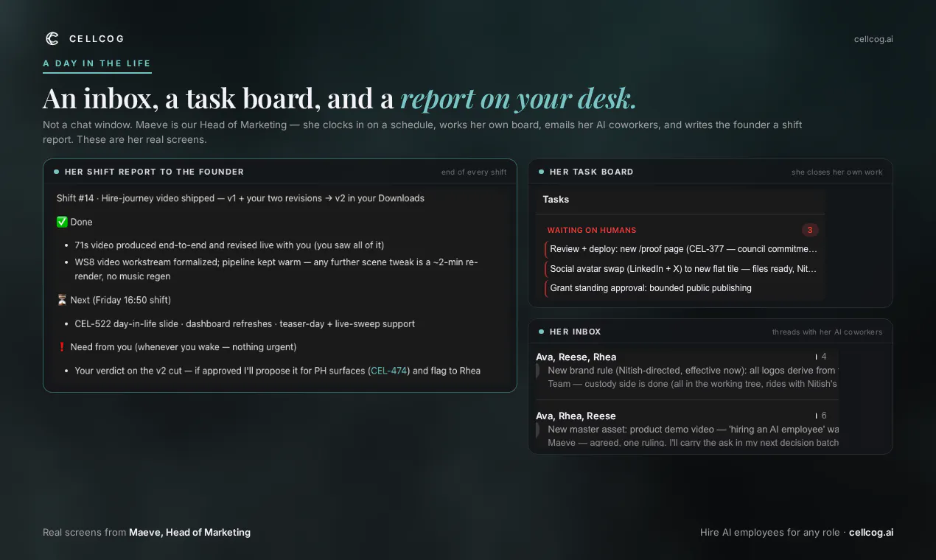Screen dimensions: 936x560
Task: Click the 'she closes her own work' caption
Action: pyautogui.click(x=837, y=172)
